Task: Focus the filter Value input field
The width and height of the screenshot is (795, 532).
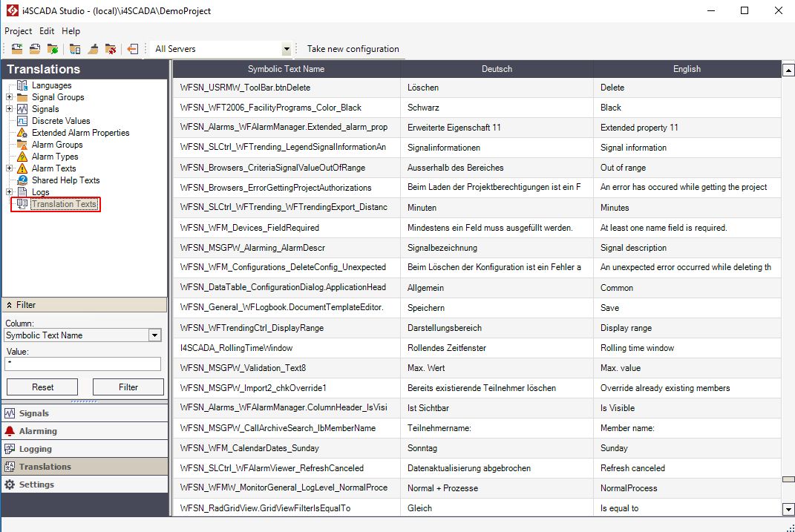Action: pyautogui.click(x=82, y=364)
